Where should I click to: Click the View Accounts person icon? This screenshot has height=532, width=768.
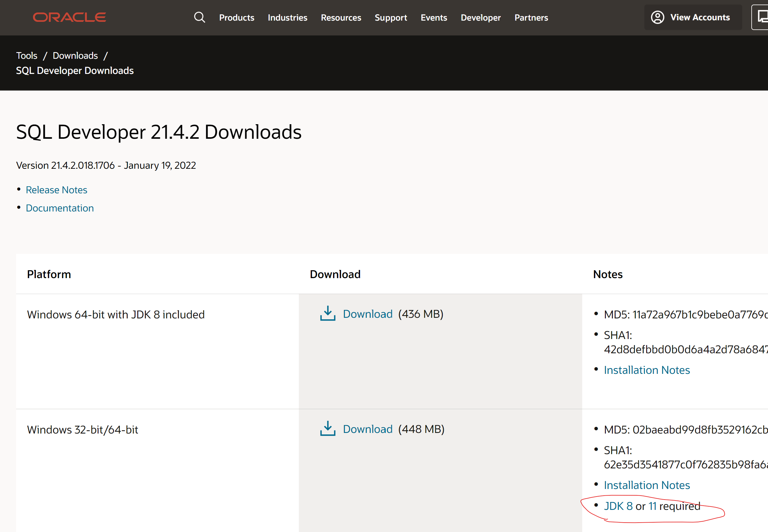[658, 17]
